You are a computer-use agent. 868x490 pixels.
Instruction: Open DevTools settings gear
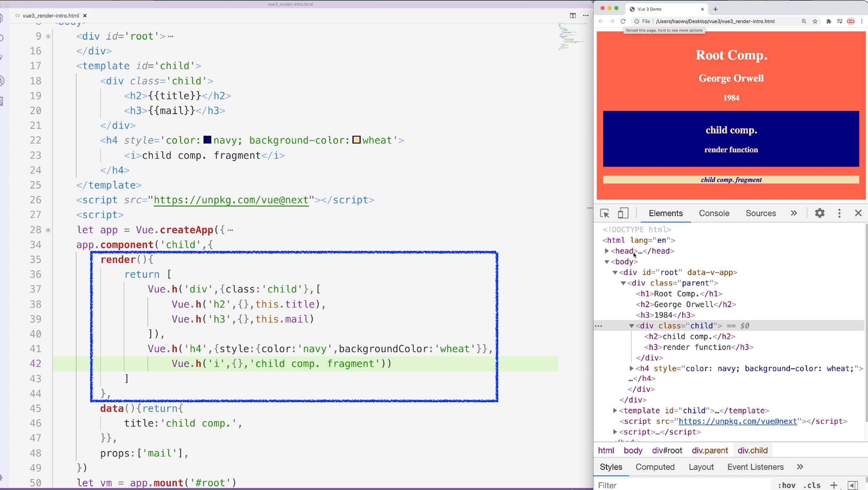819,213
